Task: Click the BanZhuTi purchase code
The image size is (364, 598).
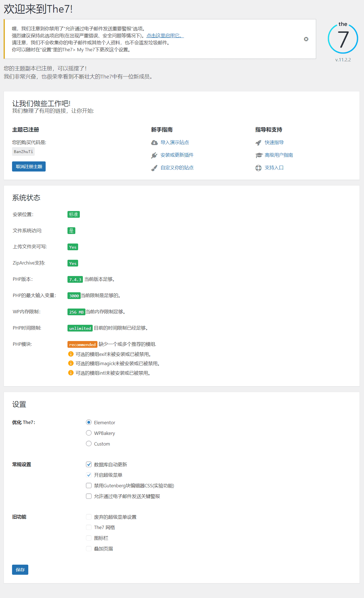Action: pos(23,152)
